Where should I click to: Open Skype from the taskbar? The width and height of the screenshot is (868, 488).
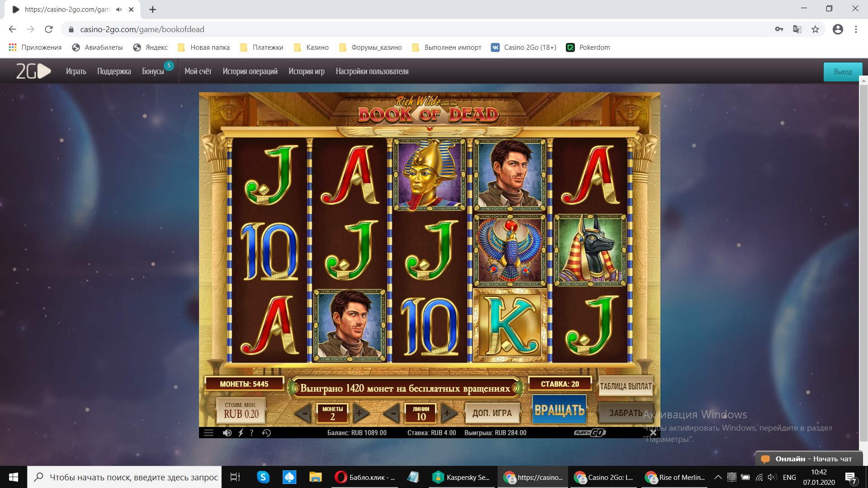click(x=263, y=477)
